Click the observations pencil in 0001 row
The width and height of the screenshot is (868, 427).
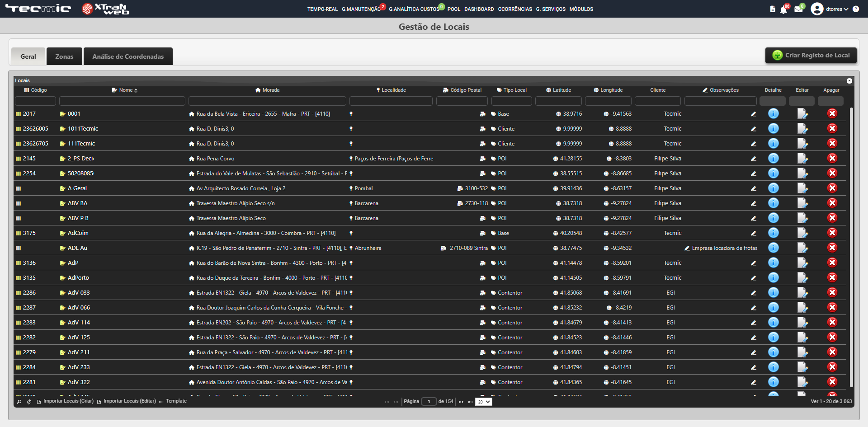pos(754,114)
